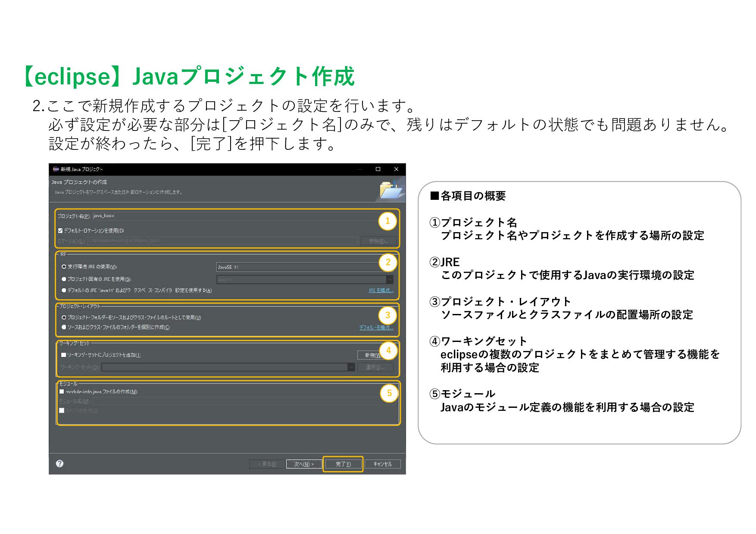Click the ロケーション path field
756x534 pixels.
pos(223,241)
